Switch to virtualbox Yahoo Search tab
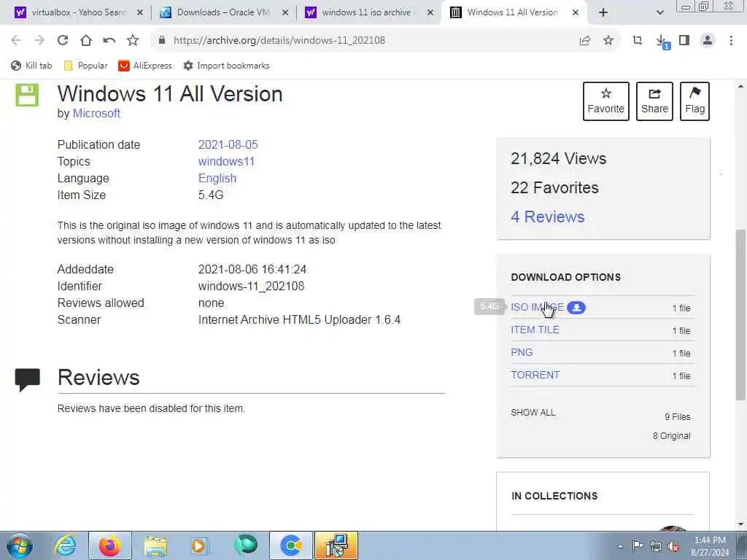 78,12
